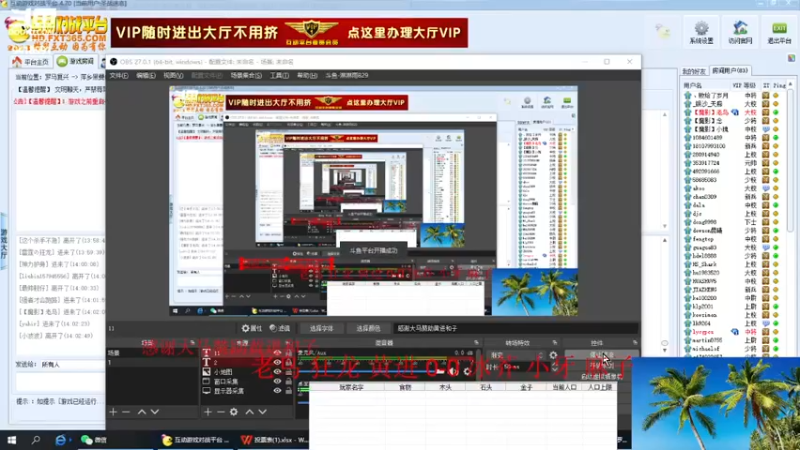Open audio mixer channel gear settings

(x=467, y=371)
